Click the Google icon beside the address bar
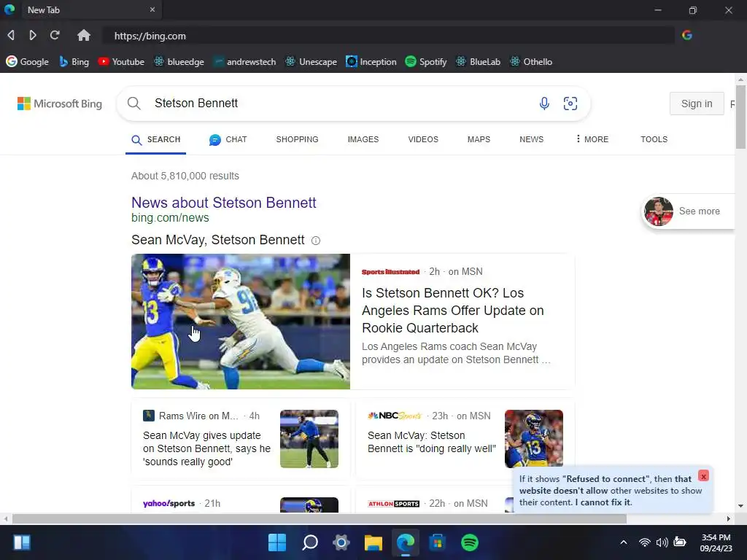The image size is (747, 560). pyautogui.click(x=687, y=35)
